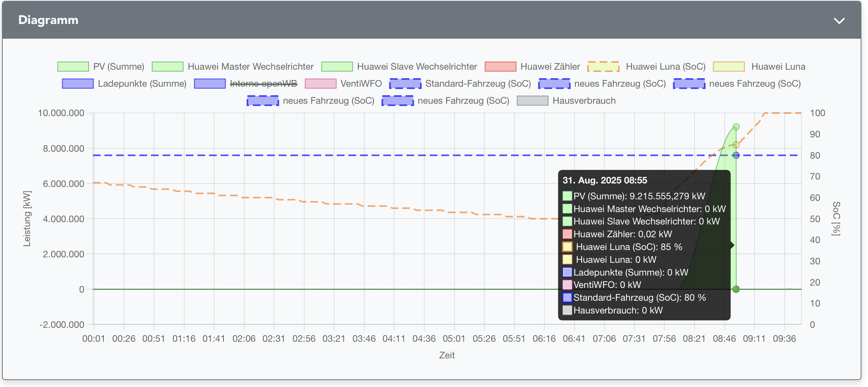Click the 08:46 time axis label
This screenshot has height=387, width=868.
[724, 339]
